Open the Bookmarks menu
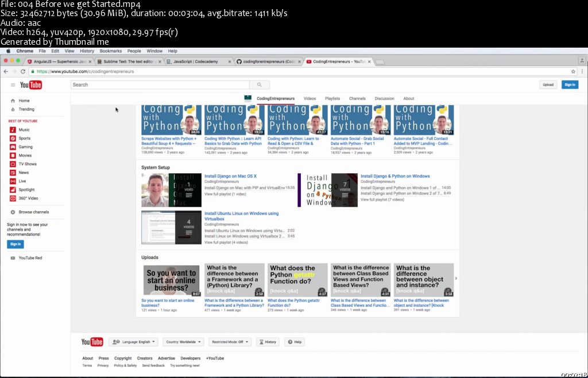 [111, 51]
